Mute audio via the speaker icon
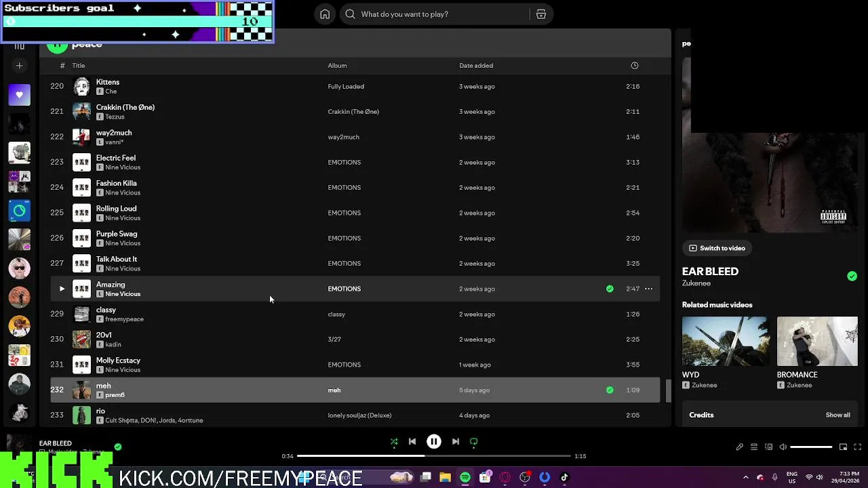Screen dimensions: 868x488 point(783,447)
